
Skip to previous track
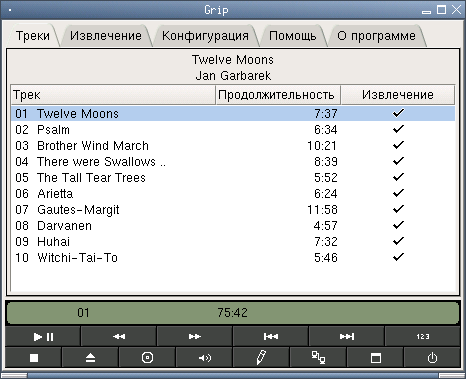tap(271, 336)
